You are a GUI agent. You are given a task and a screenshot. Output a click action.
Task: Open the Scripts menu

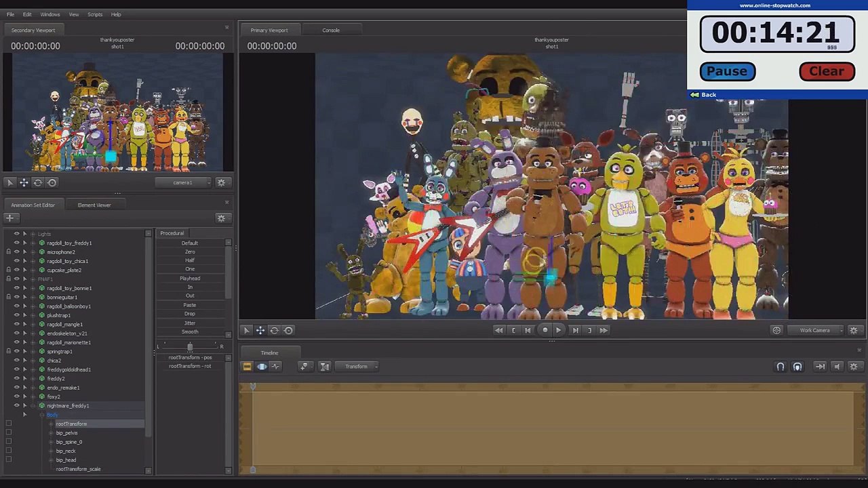pos(95,14)
